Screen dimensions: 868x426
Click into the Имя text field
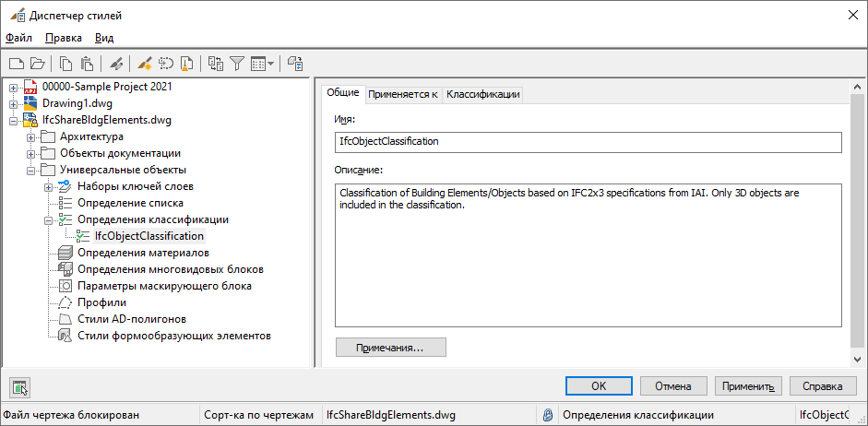pos(589,142)
